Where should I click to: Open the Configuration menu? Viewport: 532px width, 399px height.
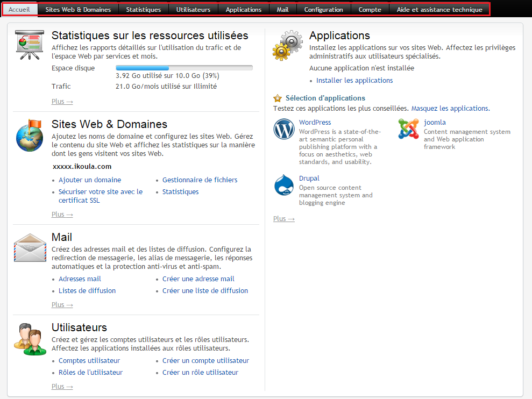[x=323, y=9]
